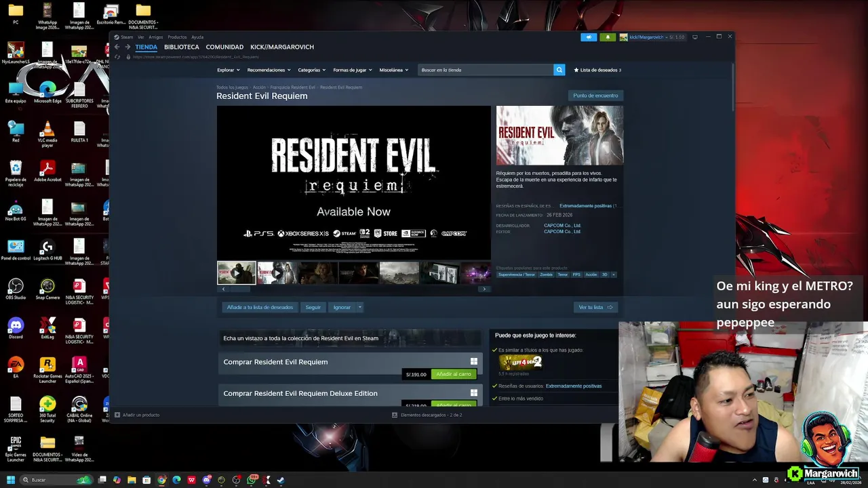Expand the Explorar store menu
Image resolution: width=868 pixels, height=488 pixels.
coord(229,70)
